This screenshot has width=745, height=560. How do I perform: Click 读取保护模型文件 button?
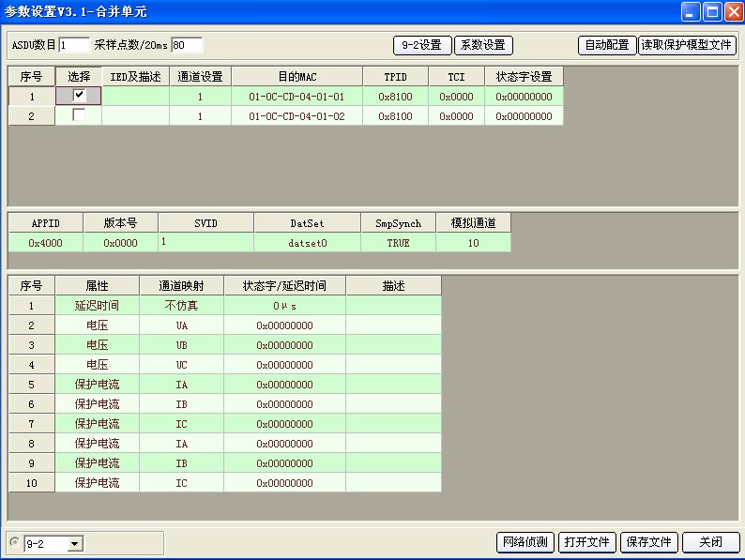tap(687, 45)
